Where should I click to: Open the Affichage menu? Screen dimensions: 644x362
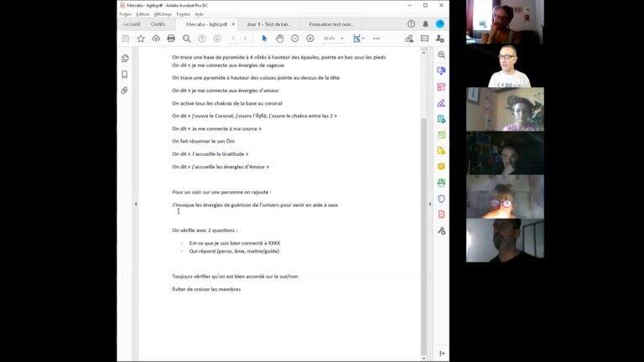163,14
